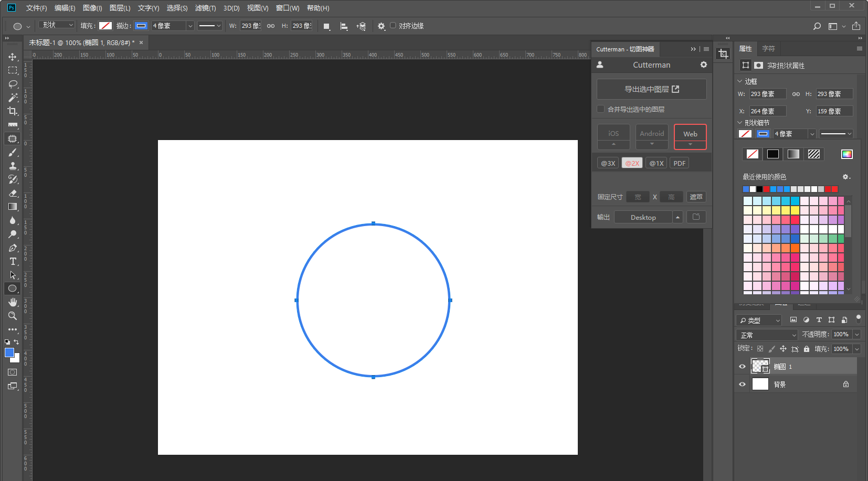Open the layer 填充 percentage dropdown arrow
Viewport: 868px width, 481px height.
pyautogui.click(x=857, y=349)
